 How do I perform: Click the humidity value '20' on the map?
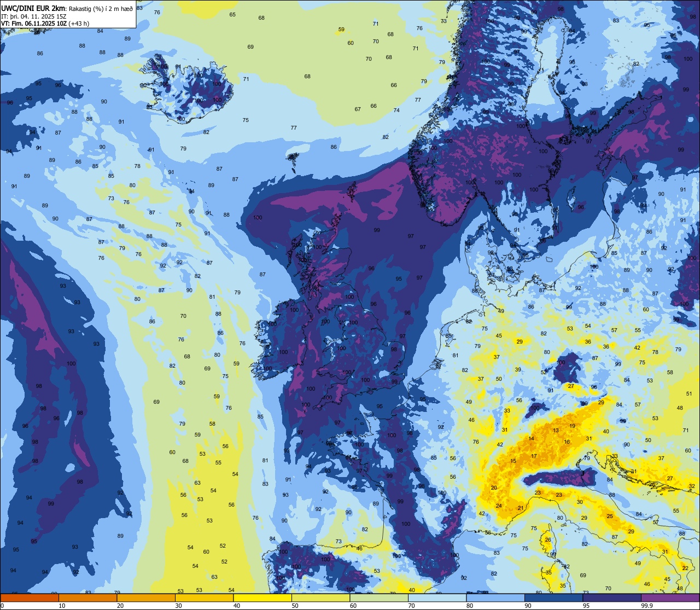(494, 487)
